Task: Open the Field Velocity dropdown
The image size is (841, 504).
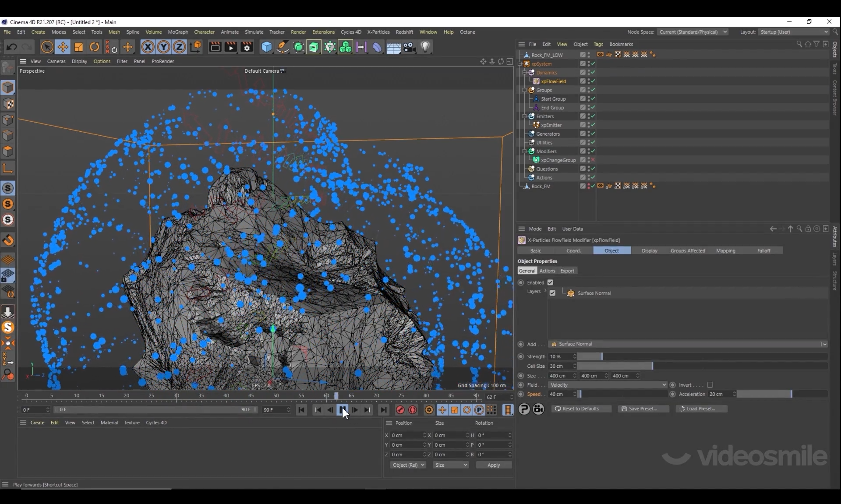Action: pos(608,385)
